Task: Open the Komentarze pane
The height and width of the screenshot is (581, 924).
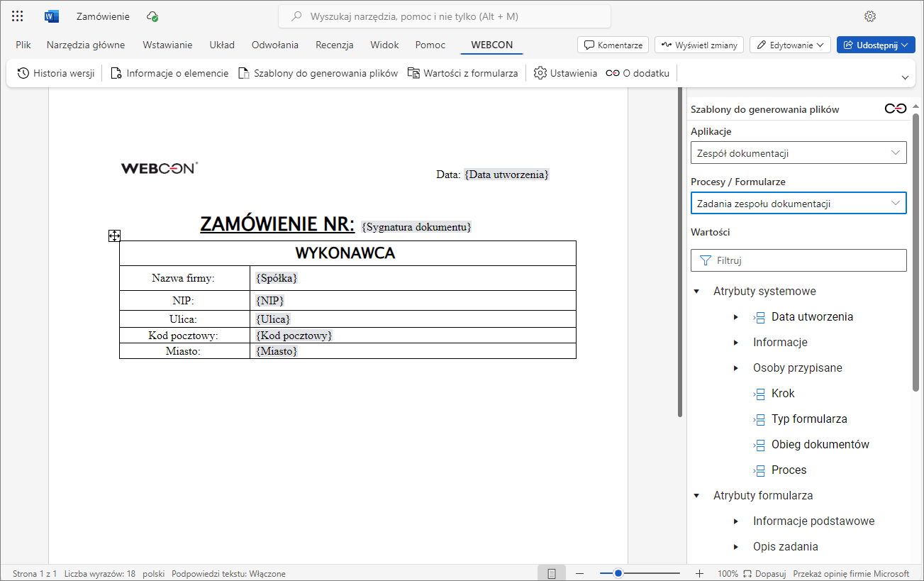Action: click(613, 45)
